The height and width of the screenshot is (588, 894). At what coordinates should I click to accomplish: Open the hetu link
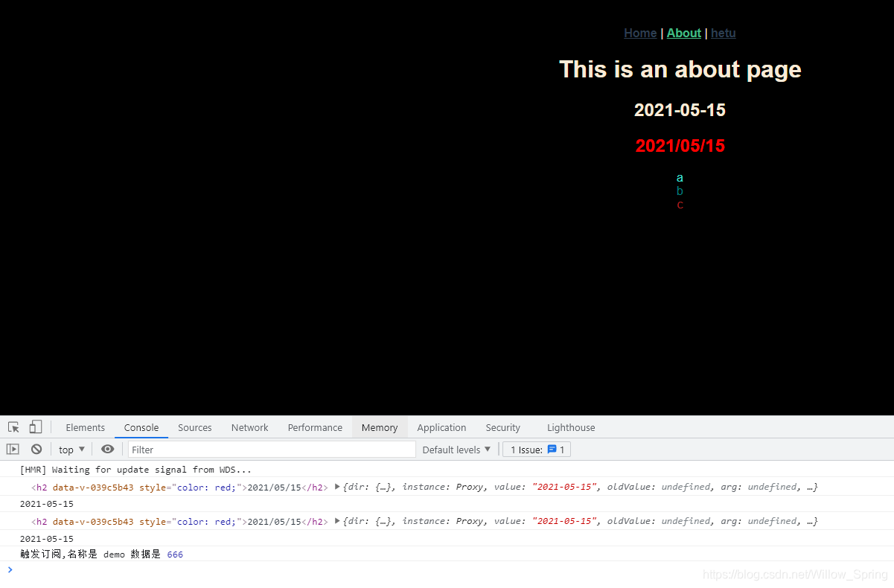[x=724, y=33]
